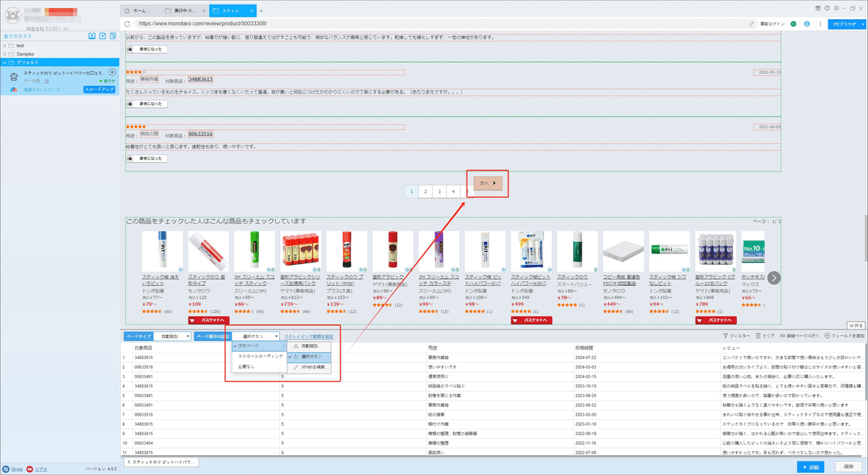Viewport: 868px width, 475px height.
Task: Click バスケットへ under the ¥109 product
Action: 208,319
